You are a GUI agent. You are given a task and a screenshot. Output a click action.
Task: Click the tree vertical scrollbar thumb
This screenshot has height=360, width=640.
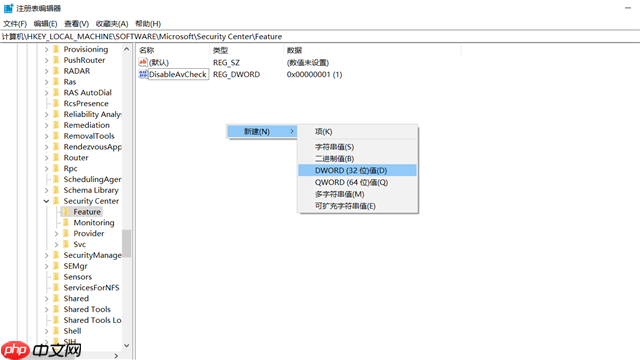coord(127,243)
